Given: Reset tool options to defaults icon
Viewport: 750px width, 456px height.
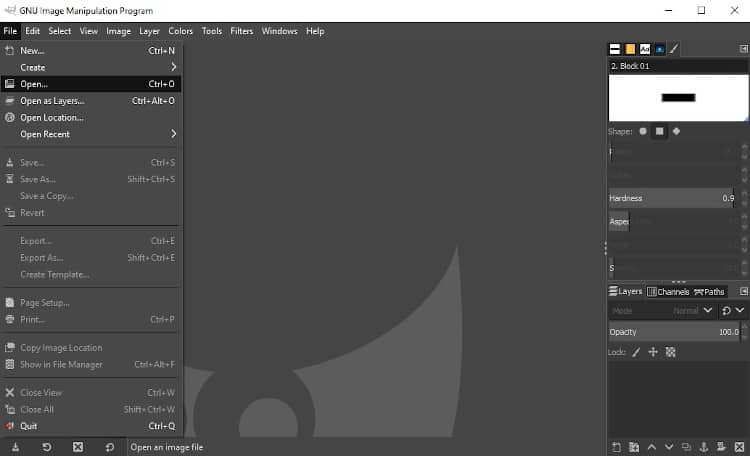Looking at the screenshot, I should pos(110,447).
